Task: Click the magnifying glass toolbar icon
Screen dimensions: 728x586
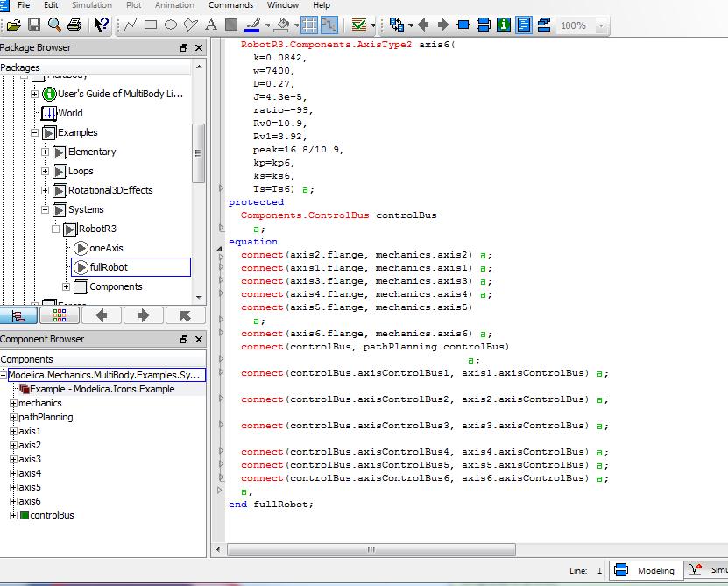Action: pos(54,25)
